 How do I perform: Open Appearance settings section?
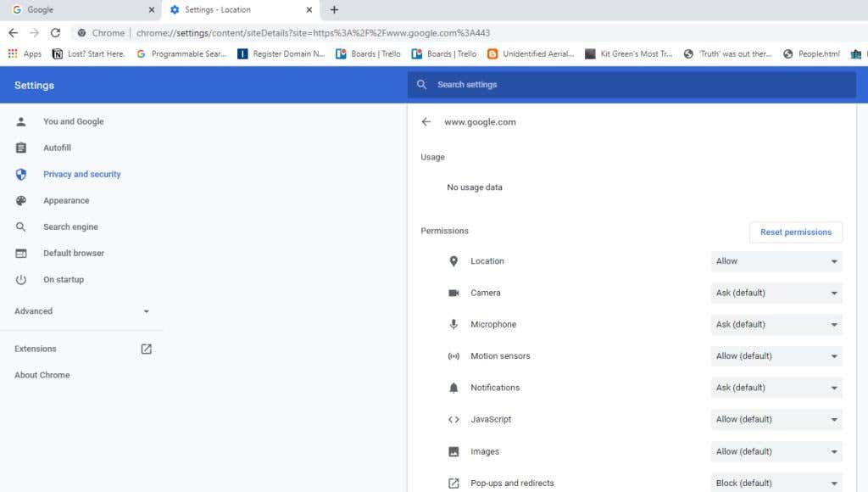coord(66,200)
